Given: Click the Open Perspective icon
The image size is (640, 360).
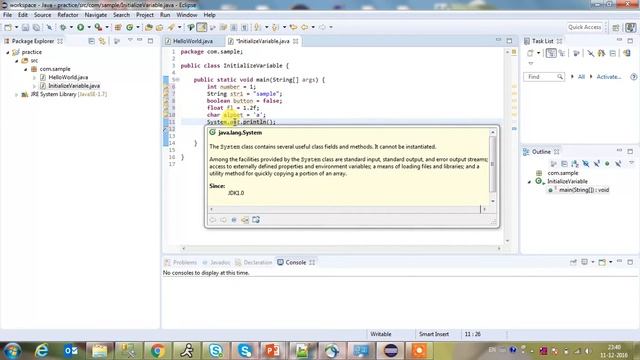Looking at the screenshot, I should [x=616, y=27].
